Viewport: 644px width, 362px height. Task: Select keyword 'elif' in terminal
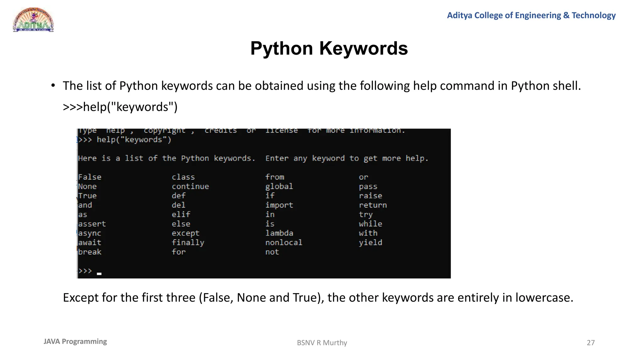[181, 215]
